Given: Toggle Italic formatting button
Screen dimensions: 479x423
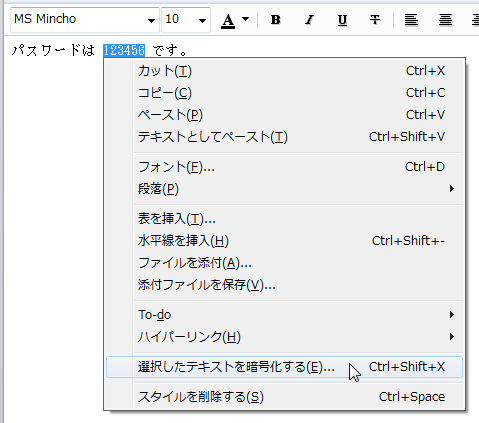Looking at the screenshot, I should [309, 20].
